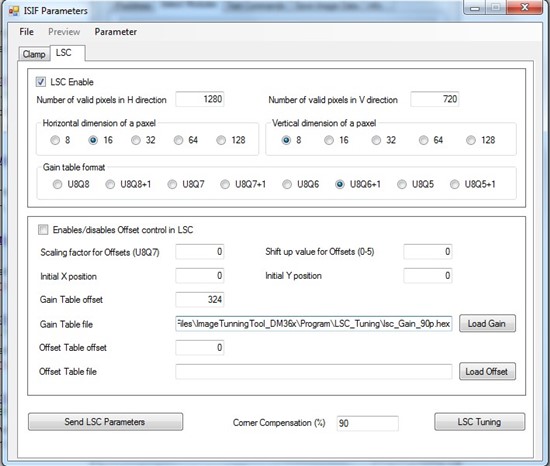Screen dimensions: 550x466
Task: Minimize the ISIF Parameters window
Action: pyautogui.click(x=475, y=8)
